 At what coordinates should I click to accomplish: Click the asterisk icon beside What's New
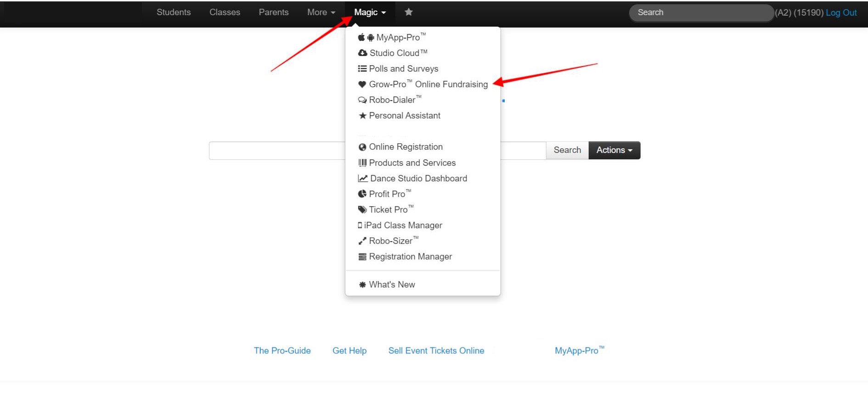[362, 285]
